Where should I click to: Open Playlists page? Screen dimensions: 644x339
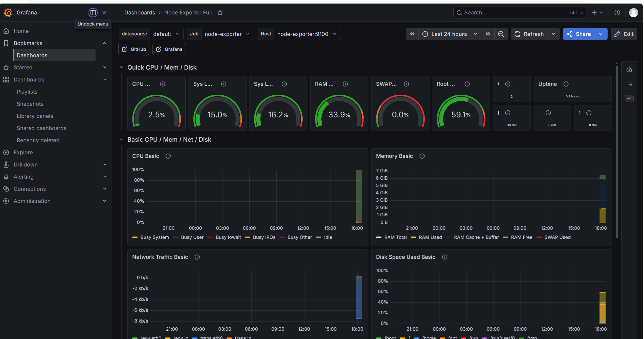27,92
